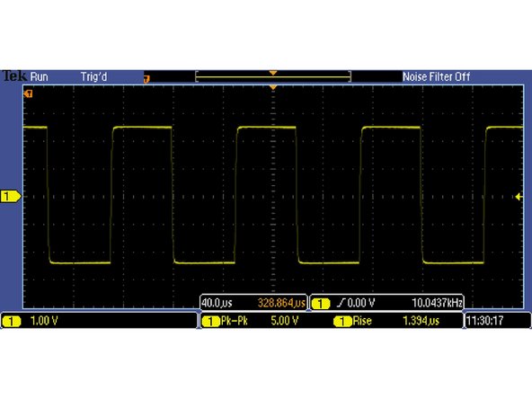Click the Pk-Pk measurement label

click(x=235, y=321)
